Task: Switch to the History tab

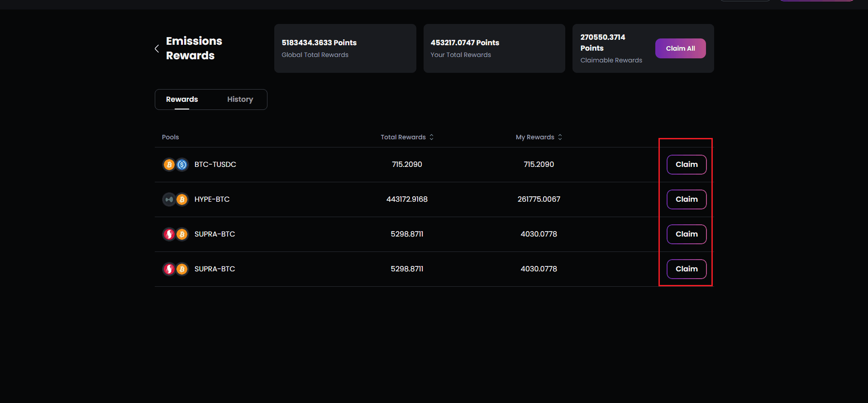Action: (240, 99)
